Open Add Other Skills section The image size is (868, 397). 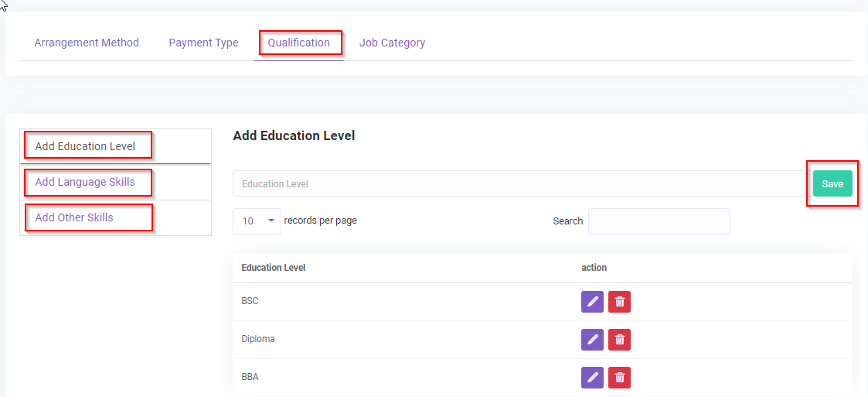click(x=74, y=217)
